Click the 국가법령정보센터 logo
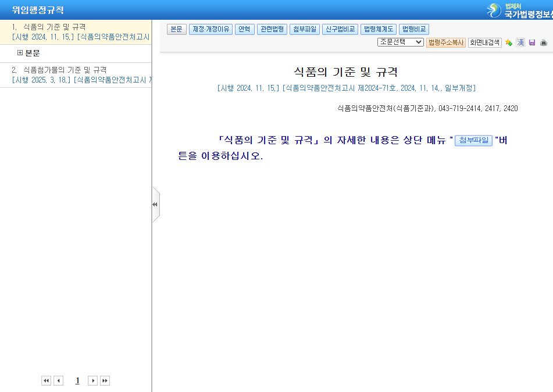The image size is (553, 392). [519, 10]
